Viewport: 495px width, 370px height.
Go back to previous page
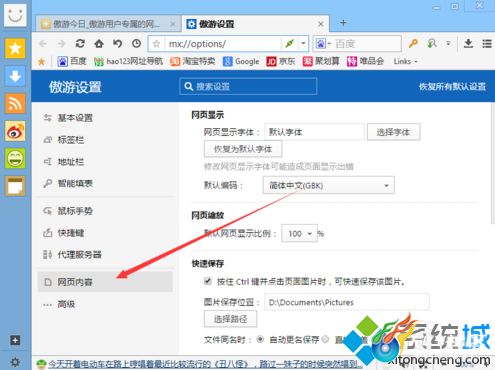point(43,44)
